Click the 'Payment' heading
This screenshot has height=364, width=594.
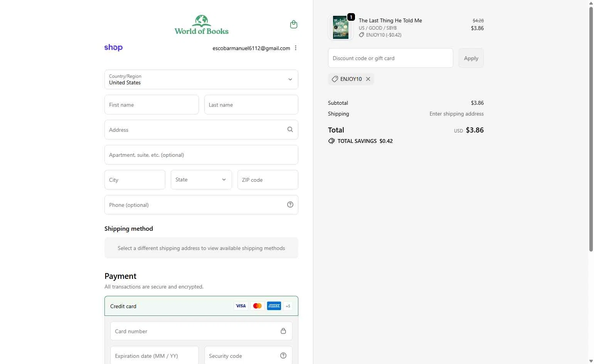click(120, 276)
